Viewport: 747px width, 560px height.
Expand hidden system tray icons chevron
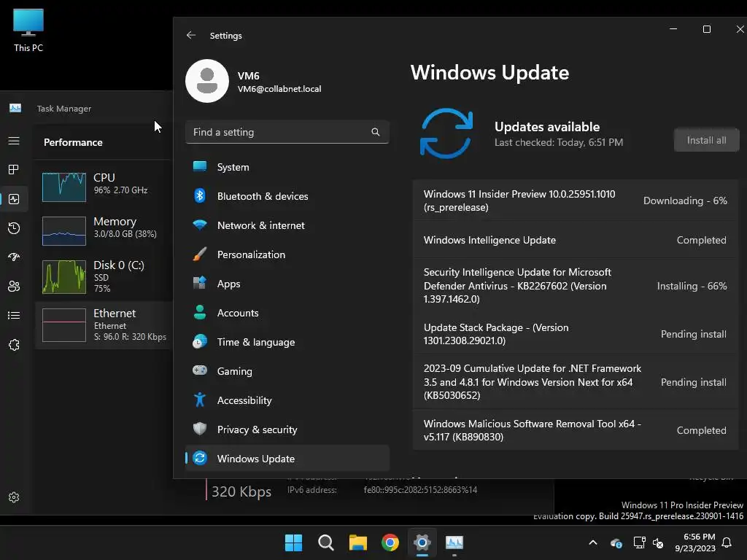(593, 542)
